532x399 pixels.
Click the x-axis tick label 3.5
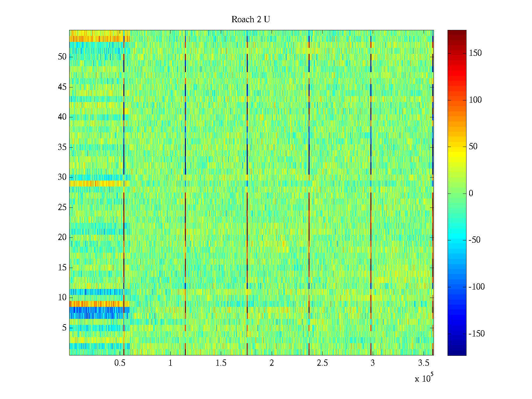(423, 363)
